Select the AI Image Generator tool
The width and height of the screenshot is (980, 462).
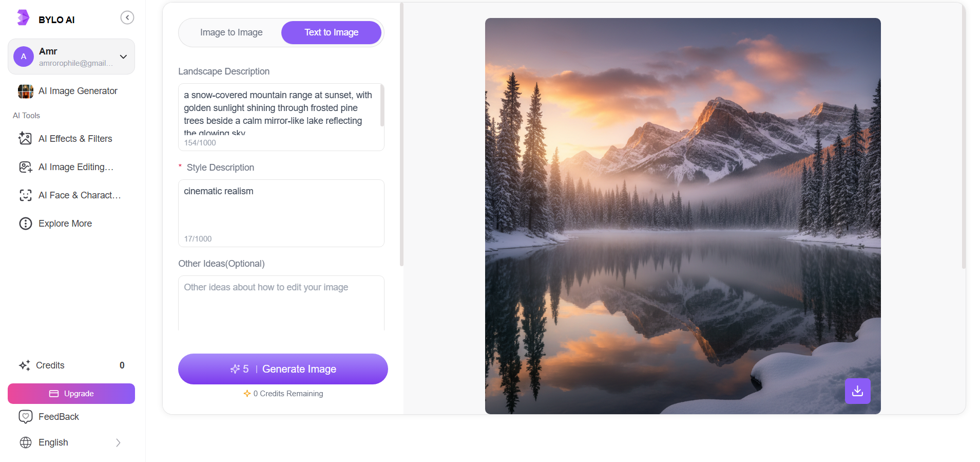click(71, 91)
